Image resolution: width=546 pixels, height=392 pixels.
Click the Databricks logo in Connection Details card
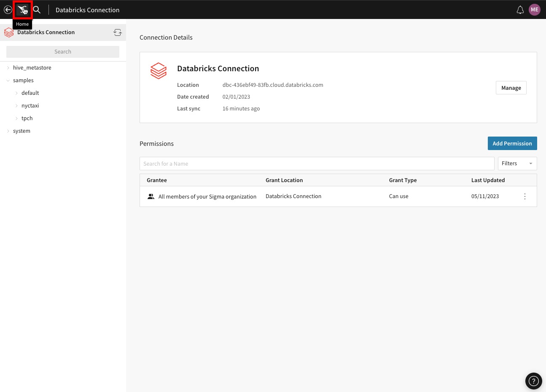[159, 71]
